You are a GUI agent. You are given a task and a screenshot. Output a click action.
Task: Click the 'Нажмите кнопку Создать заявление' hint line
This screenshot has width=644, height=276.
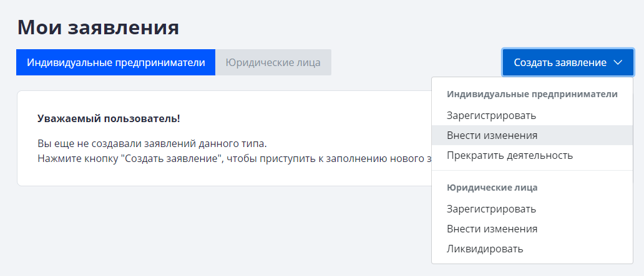(231, 158)
